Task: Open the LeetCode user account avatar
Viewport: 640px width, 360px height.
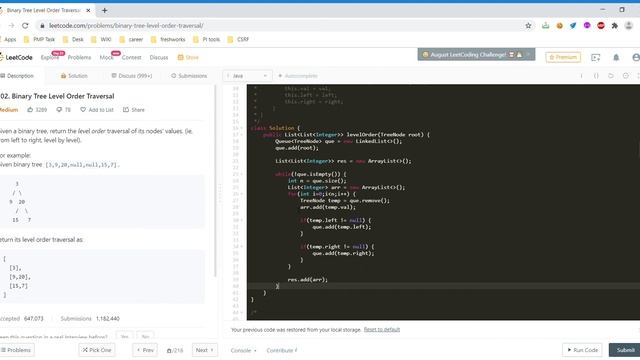Action: click(636, 58)
